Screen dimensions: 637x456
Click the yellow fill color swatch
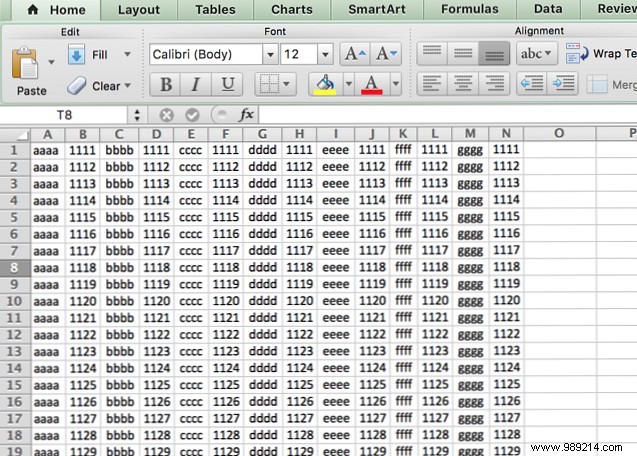tap(325, 92)
